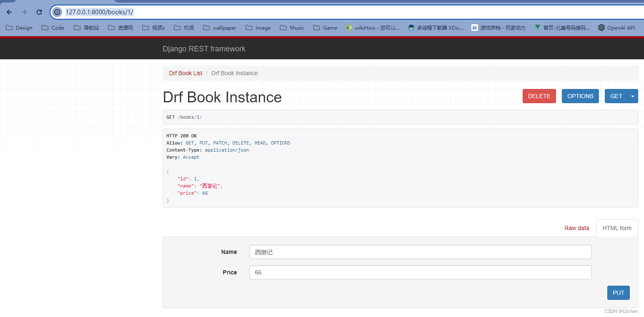The image size is (644, 317).
Task: Click the Django REST framework brand link
Action: [x=204, y=49]
